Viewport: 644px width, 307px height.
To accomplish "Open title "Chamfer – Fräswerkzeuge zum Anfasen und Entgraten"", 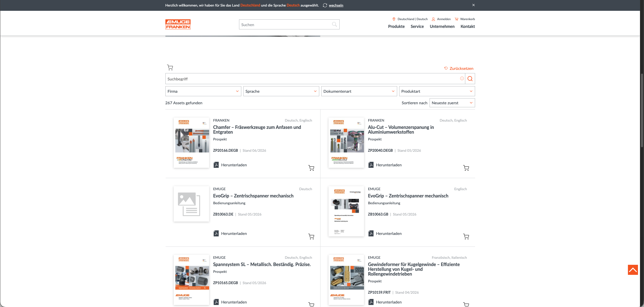I will pyautogui.click(x=257, y=130).
